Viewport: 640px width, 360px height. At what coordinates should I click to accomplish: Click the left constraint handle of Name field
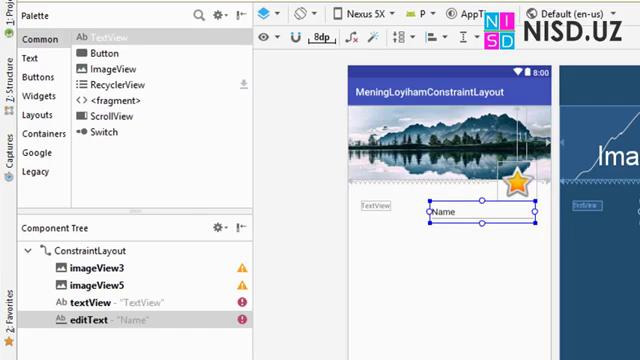[x=429, y=211]
